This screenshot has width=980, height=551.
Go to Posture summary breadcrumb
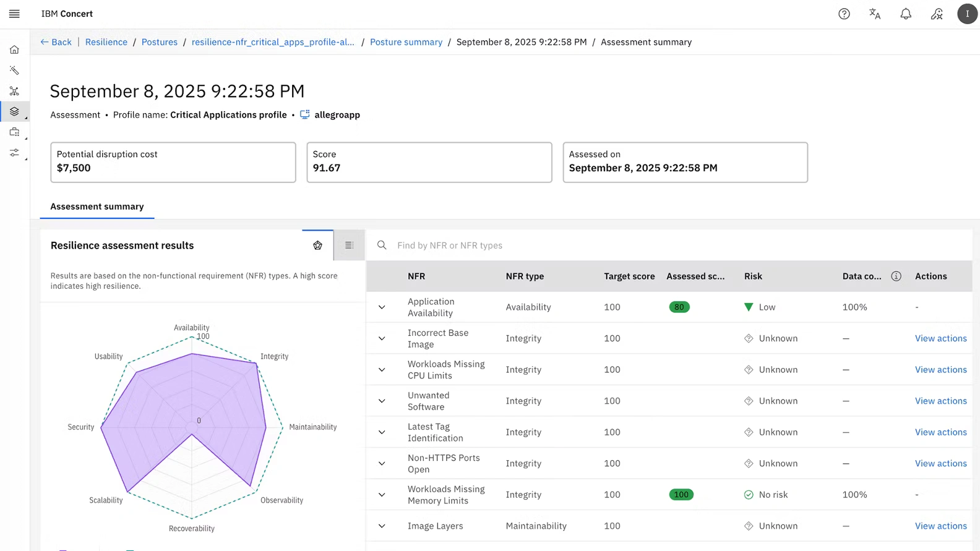(x=406, y=42)
